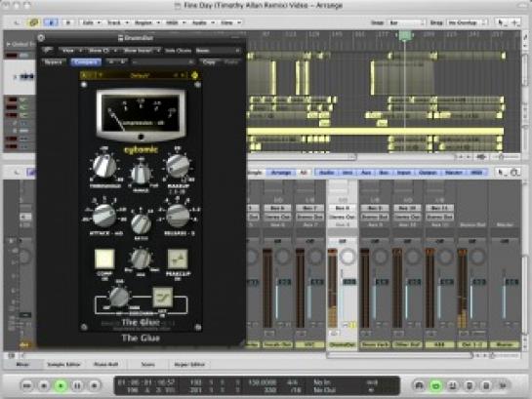Toggle the Master filter in the mixer toolbar
Image resolution: width=532 pixels, height=399 pixels.
[x=454, y=173]
